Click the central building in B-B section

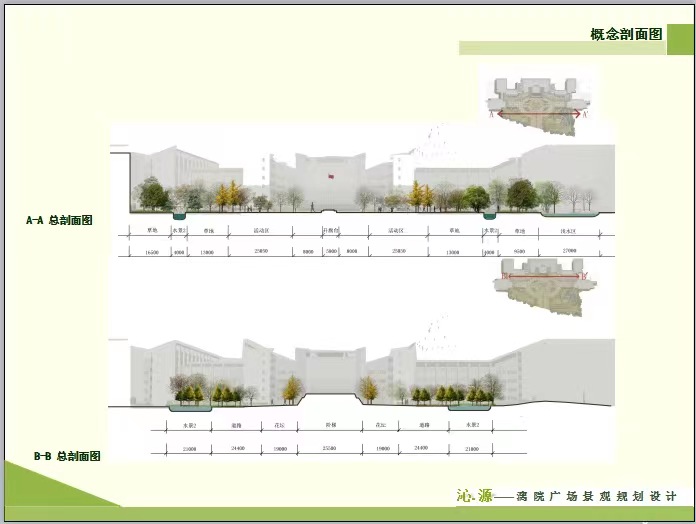click(x=329, y=370)
